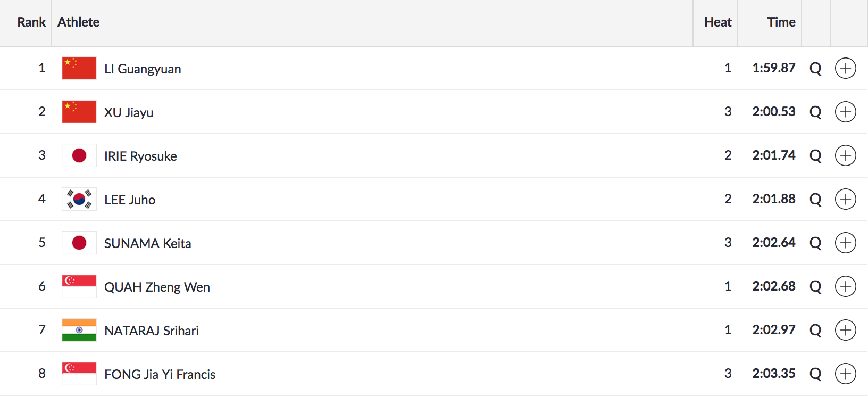Click the India flag by NATARAJ Srihari

click(79, 330)
